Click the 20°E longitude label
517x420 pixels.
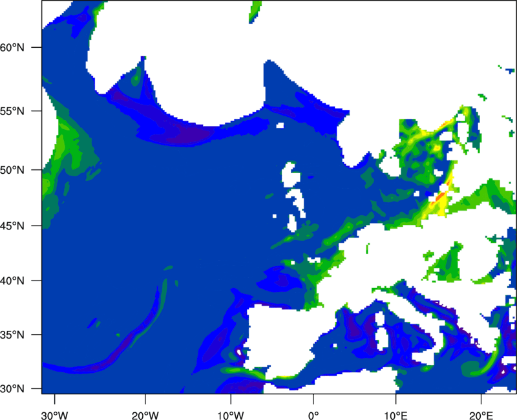tap(481, 415)
